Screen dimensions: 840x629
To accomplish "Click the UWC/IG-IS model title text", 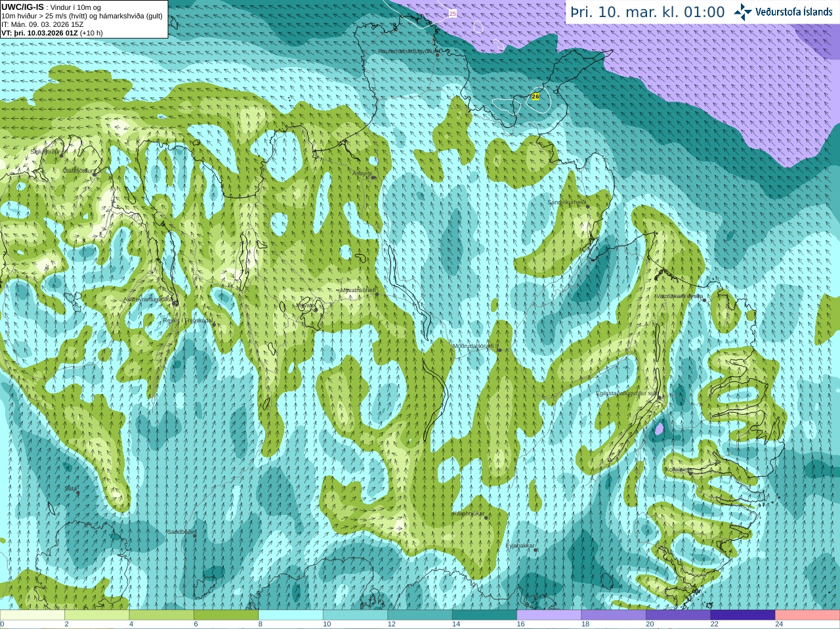I will pos(23,7).
